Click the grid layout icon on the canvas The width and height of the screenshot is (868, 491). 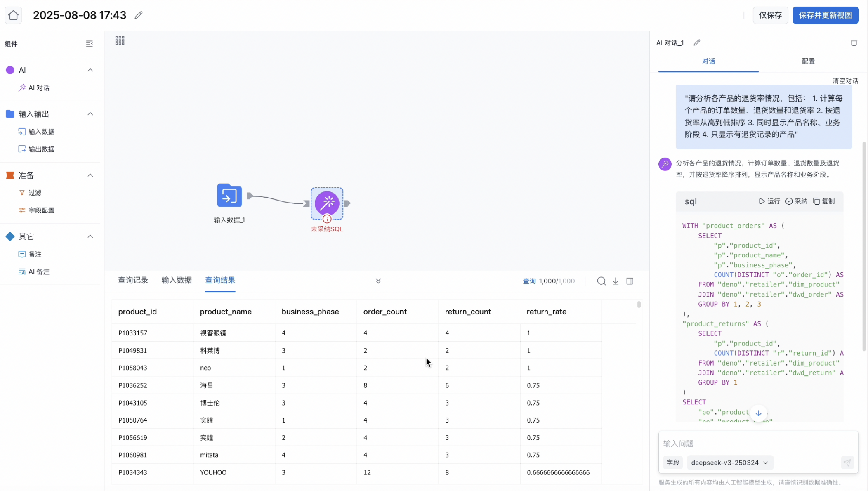point(120,40)
